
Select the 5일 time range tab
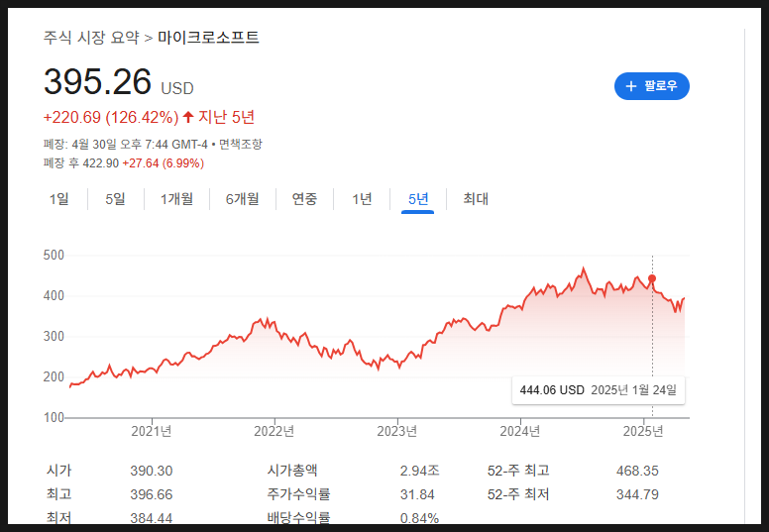(x=115, y=199)
